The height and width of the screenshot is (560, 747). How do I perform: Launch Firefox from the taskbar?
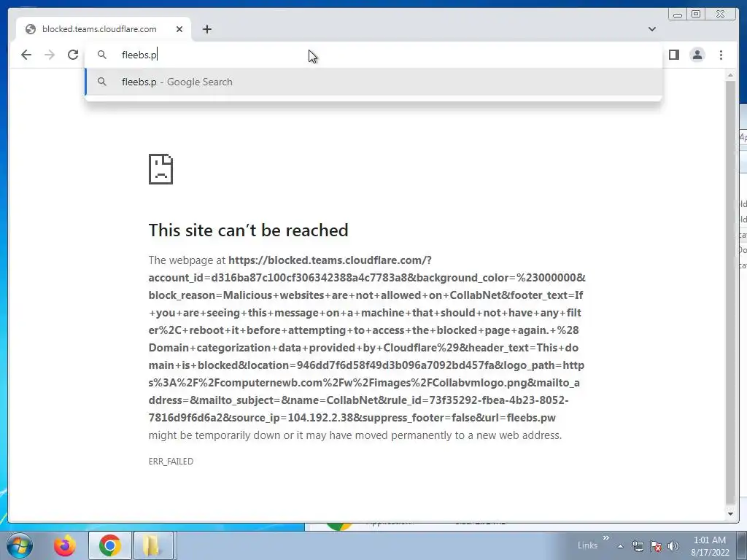[64, 545]
